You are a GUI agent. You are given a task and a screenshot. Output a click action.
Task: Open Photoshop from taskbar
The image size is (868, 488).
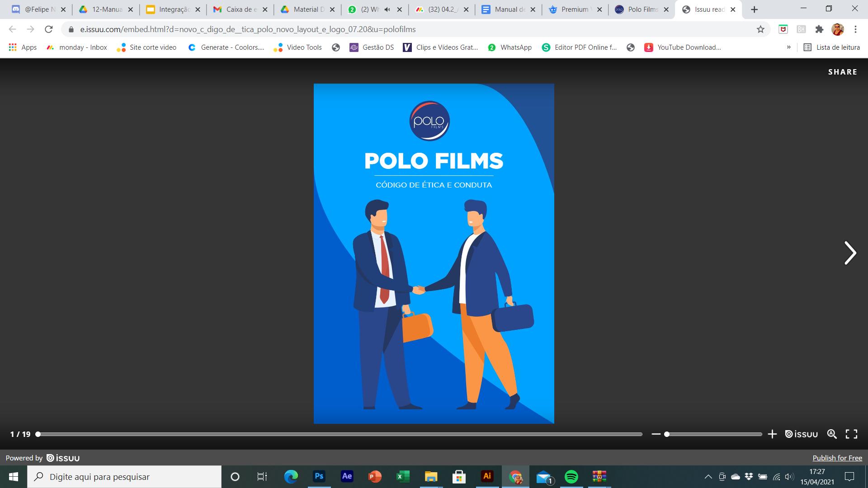pos(319,477)
